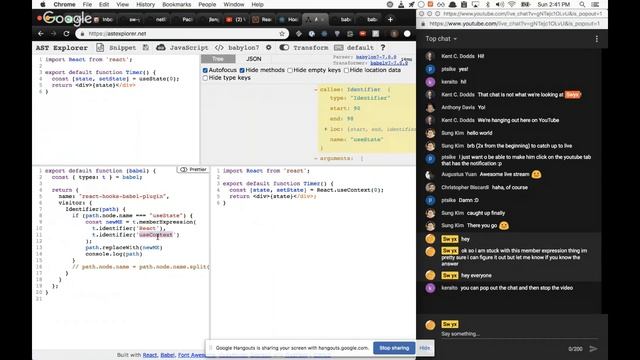Image resolution: width=640 pixels, height=360 pixels.
Task: Open the Snippet menu icon in AST Explorer
Action: [x=100, y=48]
